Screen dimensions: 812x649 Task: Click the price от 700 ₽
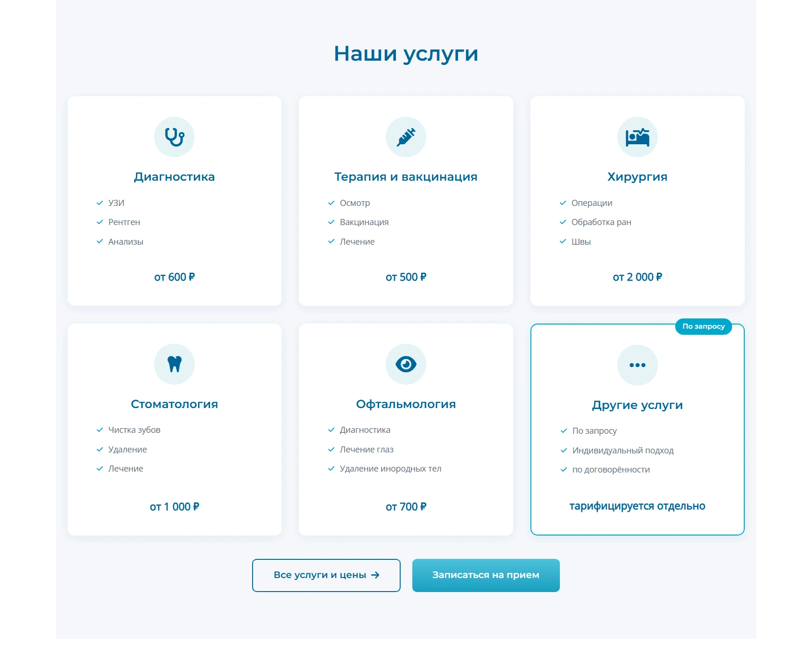(406, 507)
